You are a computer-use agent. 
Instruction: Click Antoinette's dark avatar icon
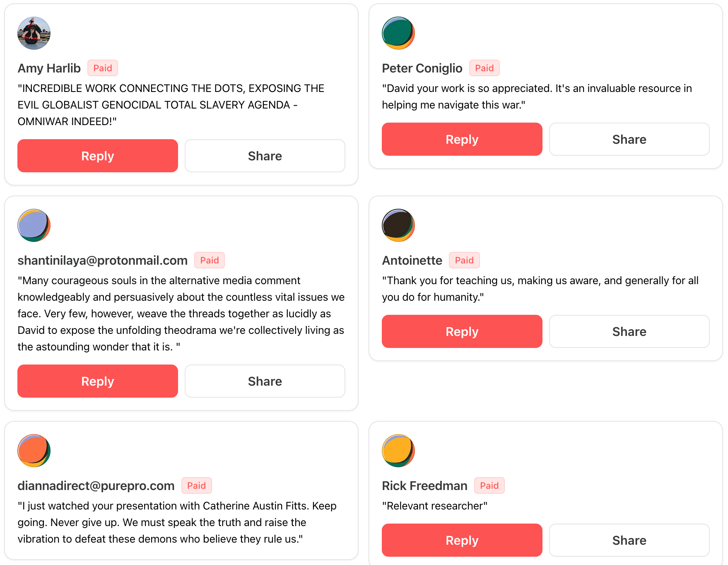point(398,225)
